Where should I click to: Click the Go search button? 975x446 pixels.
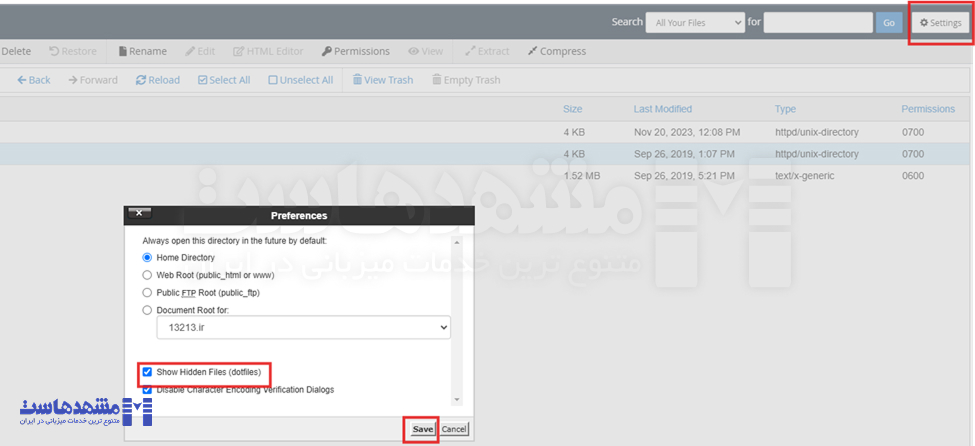889,23
